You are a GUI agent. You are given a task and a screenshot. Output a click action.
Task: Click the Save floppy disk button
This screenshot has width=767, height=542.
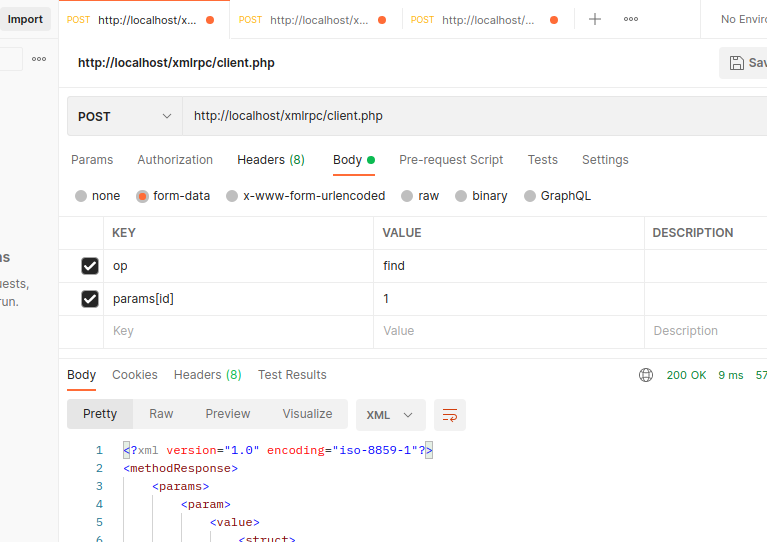pyautogui.click(x=744, y=63)
